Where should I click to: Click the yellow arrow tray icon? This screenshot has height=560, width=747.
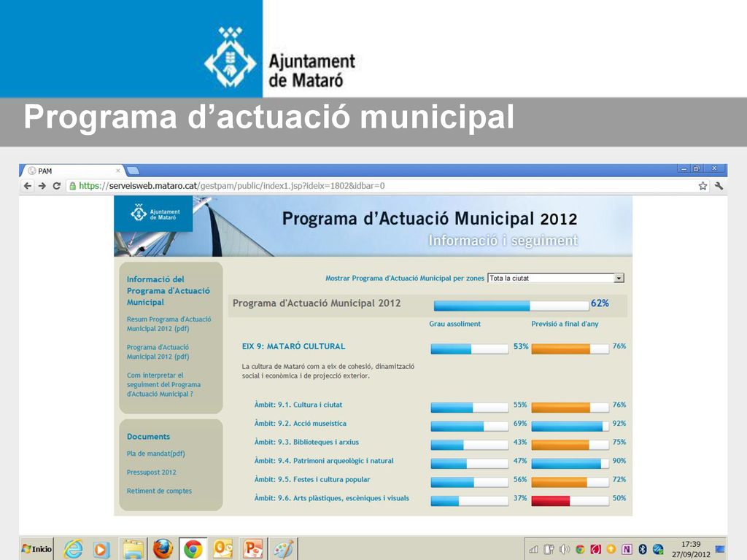[x=611, y=550]
